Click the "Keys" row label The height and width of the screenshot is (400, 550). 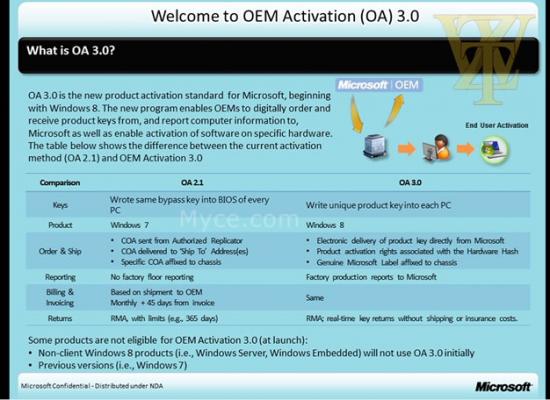click(60, 205)
